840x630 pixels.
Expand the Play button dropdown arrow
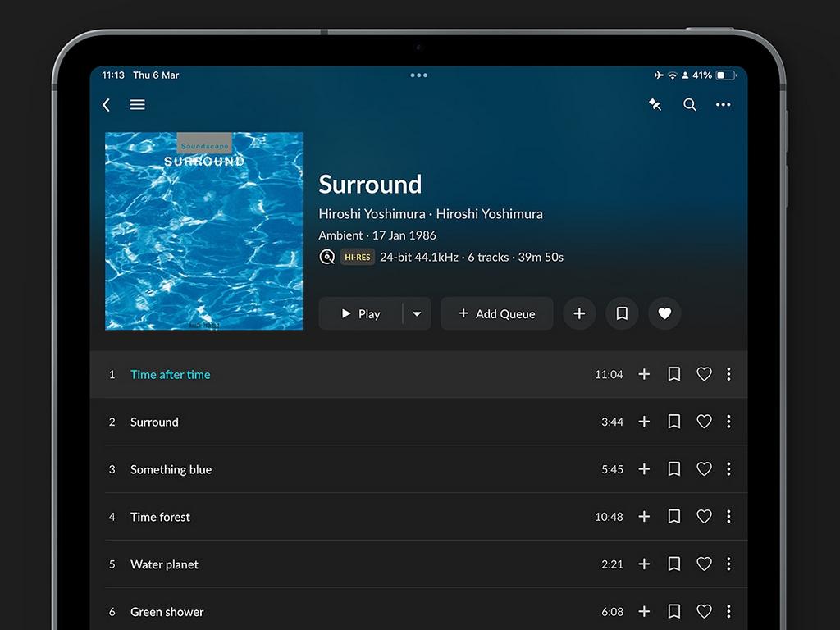pyautogui.click(x=417, y=313)
